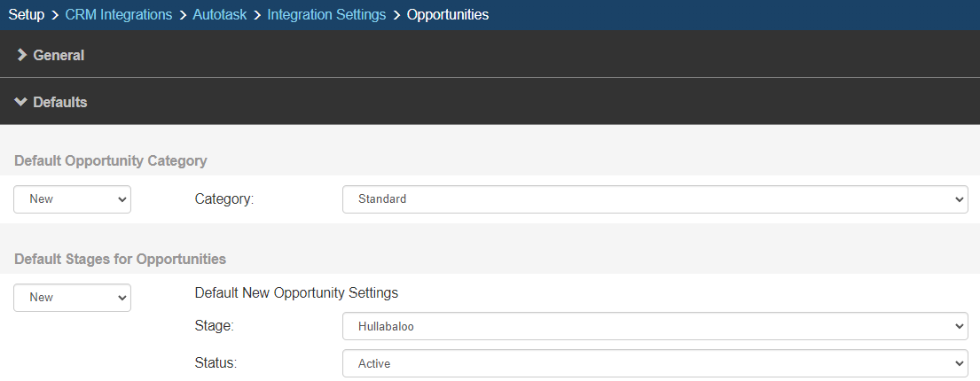Click the Opportunities breadcrumb text
Viewport: 980px width, 381px height.
point(447,14)
